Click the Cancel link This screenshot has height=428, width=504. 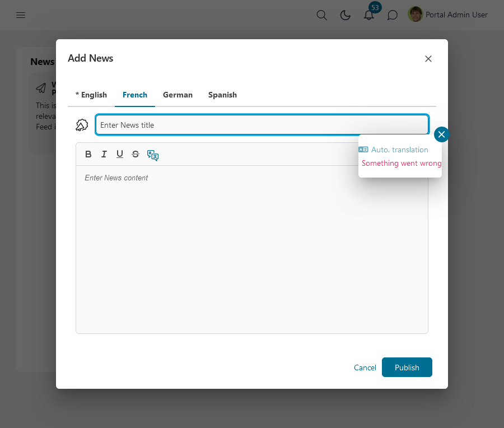coord(365,367)
